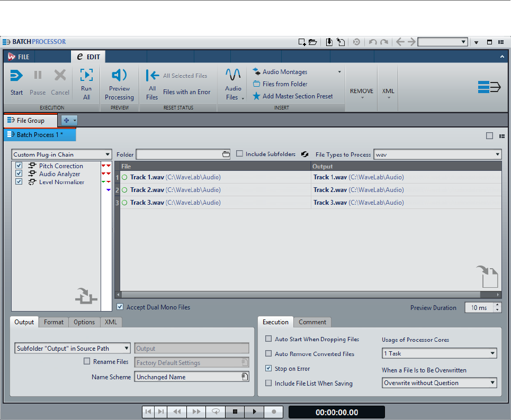Expand the REMOVE menu
This screenshot has height=420, width=511.
[x=362, y=92]
